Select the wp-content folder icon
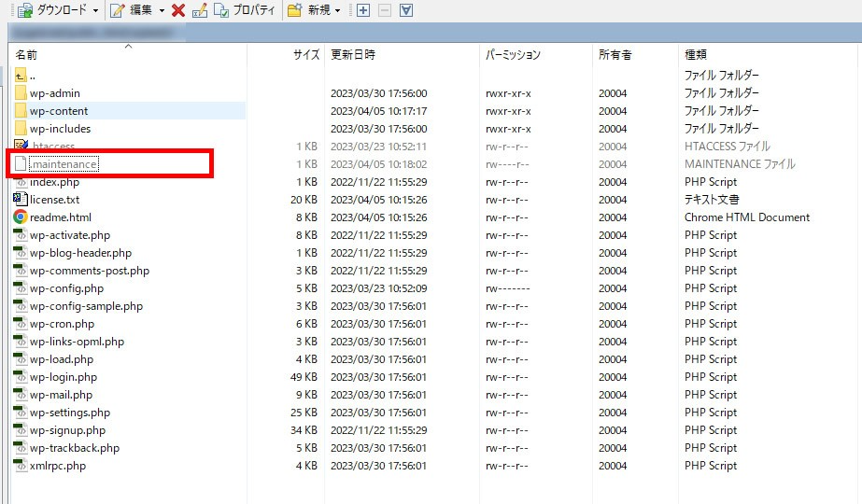Viewport: 862px width, 504px height. [x=21, y=110]
